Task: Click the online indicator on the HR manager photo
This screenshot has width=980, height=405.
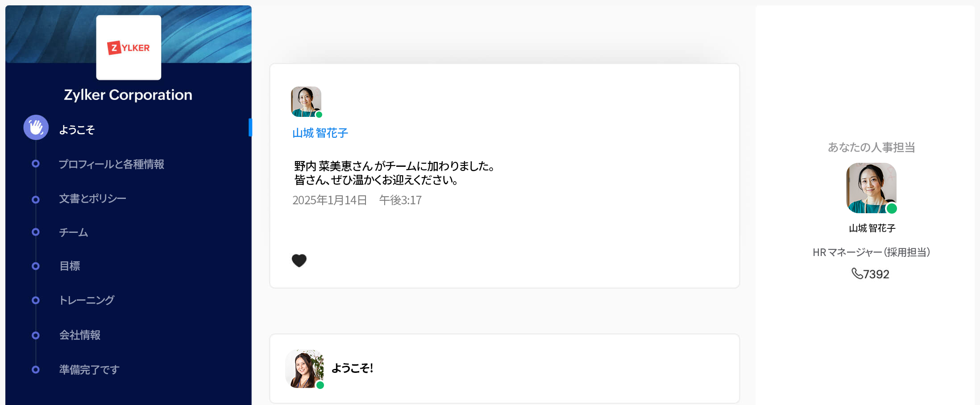Action: (x=891, y=208)
